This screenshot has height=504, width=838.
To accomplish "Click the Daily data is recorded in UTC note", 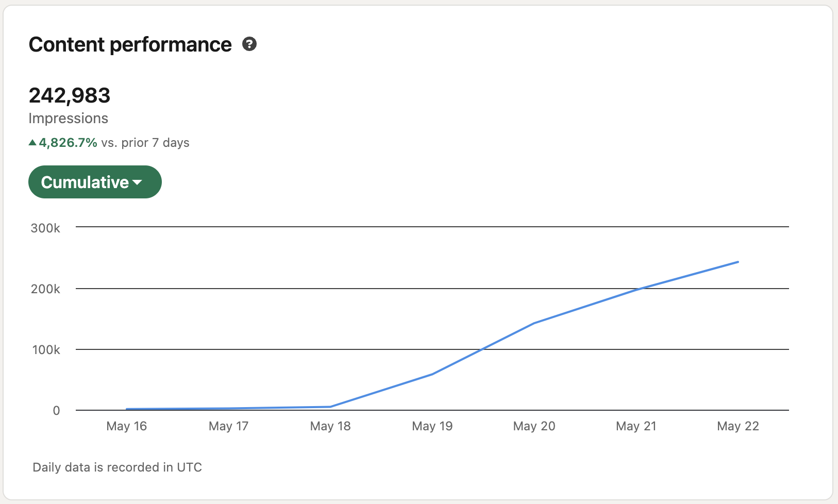I will [x=118, y=467].
